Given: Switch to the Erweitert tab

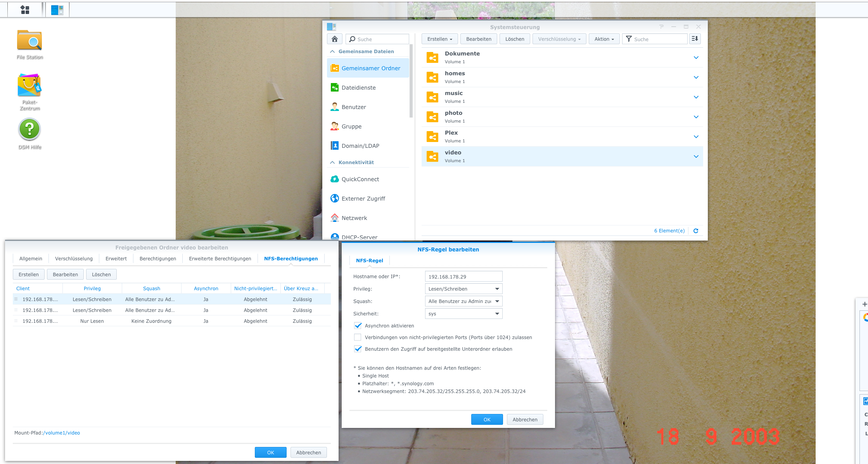Looking at the screenshot, I should coord(116,259).
